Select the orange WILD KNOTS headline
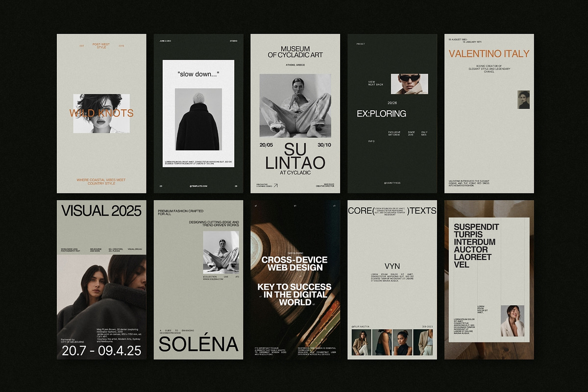 point(101,113)
